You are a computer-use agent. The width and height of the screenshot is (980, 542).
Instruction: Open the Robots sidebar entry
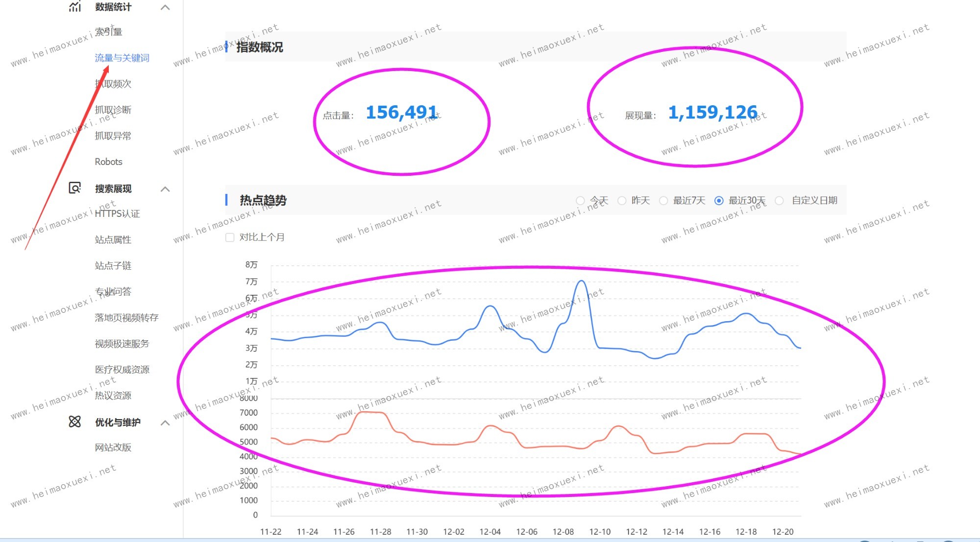pyautogui.click(x=108, y=162)
